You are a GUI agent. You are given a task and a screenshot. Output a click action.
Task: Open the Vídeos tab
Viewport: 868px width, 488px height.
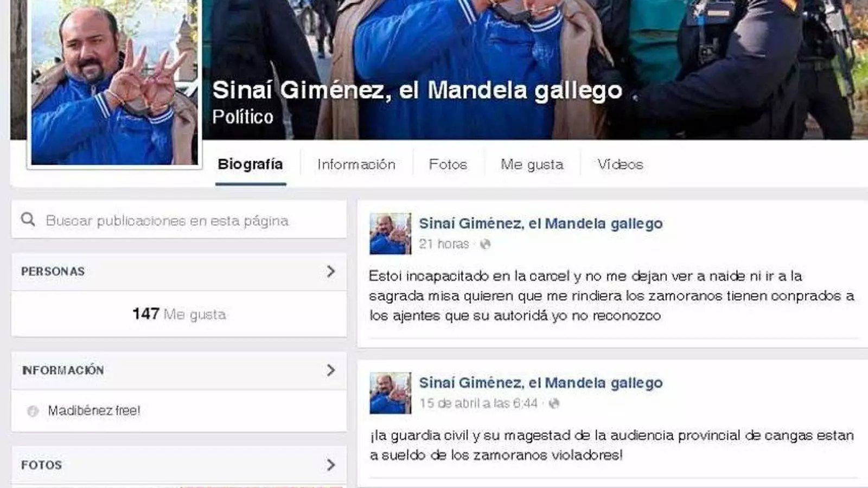[x=620, y=164]
